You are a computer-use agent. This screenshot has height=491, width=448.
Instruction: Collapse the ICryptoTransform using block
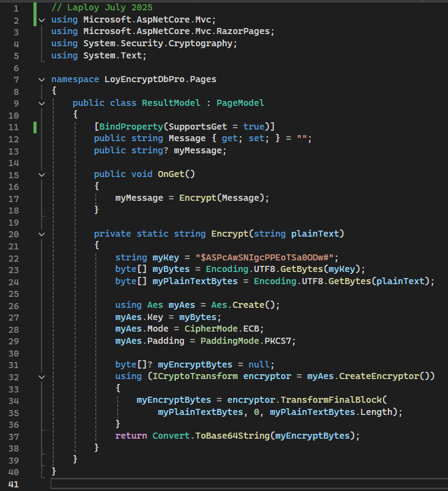(x=41, y=377)
